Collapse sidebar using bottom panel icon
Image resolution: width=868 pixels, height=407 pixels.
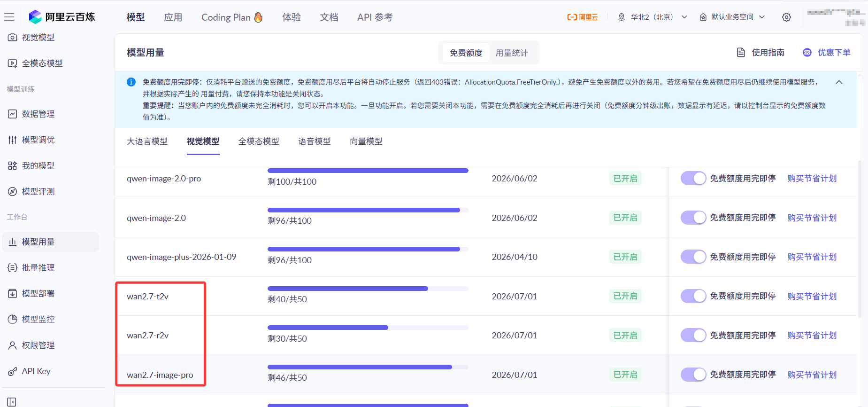[x=11, y=402]
